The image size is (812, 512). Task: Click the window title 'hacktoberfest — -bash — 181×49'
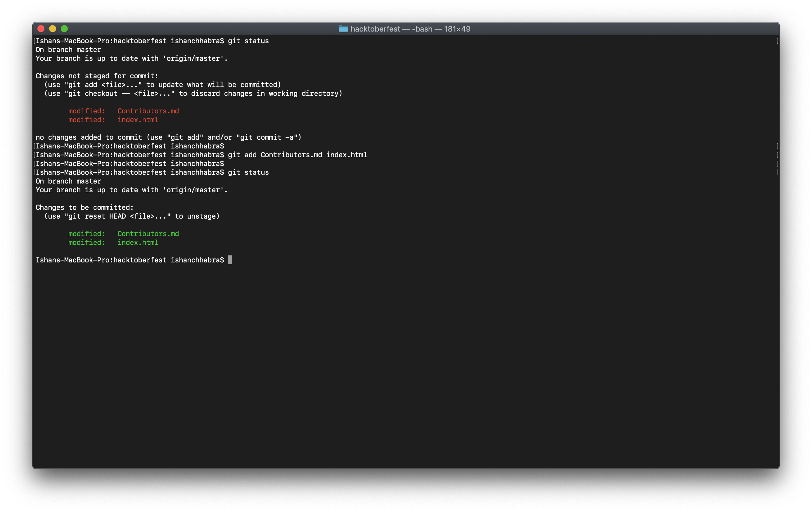pos(410,29)
